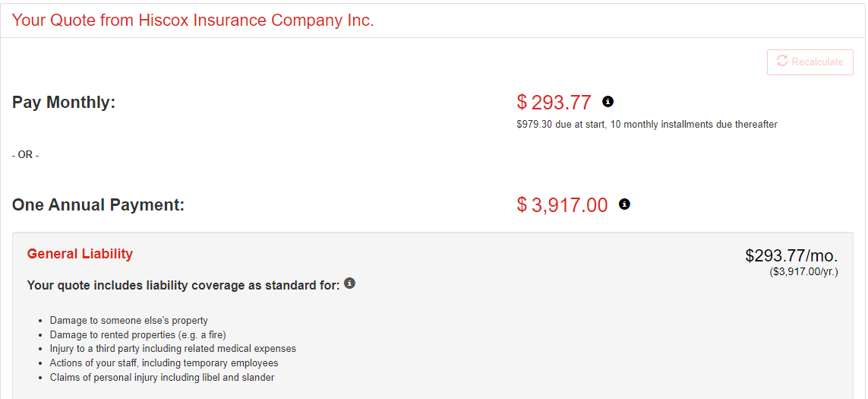Click the $293.77/mo. price in General Liability
The width and height of the screenshot is (868, 399).
point(791,256)
